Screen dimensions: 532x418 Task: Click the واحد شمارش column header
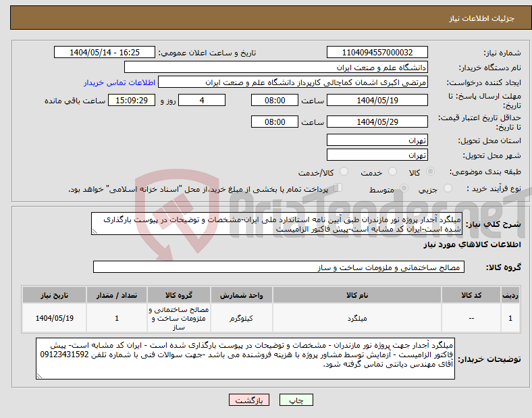[x=241, y=295]
